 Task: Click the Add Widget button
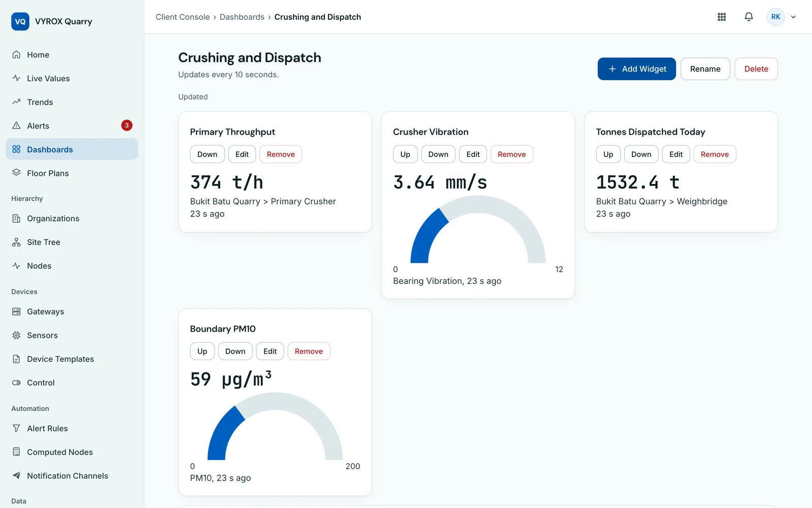(636, 69)
